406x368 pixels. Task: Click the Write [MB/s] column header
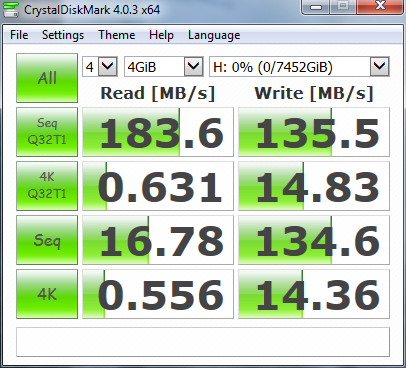pyautogui.click(x=314, y=93)
